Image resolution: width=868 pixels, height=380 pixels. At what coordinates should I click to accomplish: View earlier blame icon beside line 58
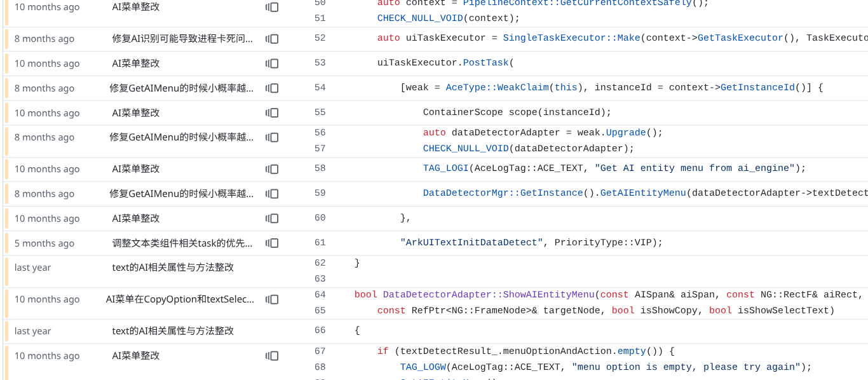coord(272,169)
